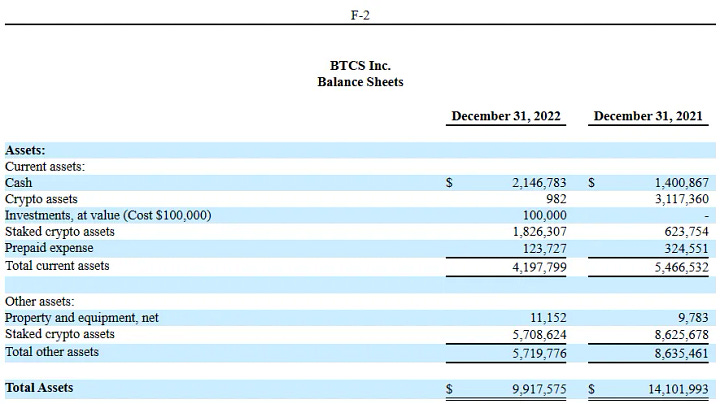Select Investments, at value (Cost $100,000) label
720x404 pixels.
[108, 215]
